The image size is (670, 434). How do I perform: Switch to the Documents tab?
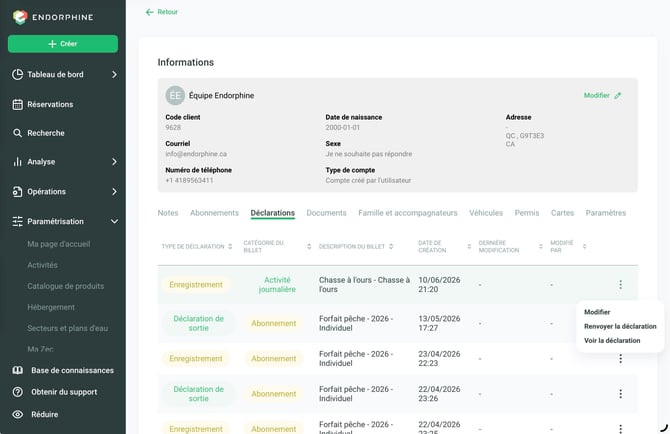tap(326, 213)
